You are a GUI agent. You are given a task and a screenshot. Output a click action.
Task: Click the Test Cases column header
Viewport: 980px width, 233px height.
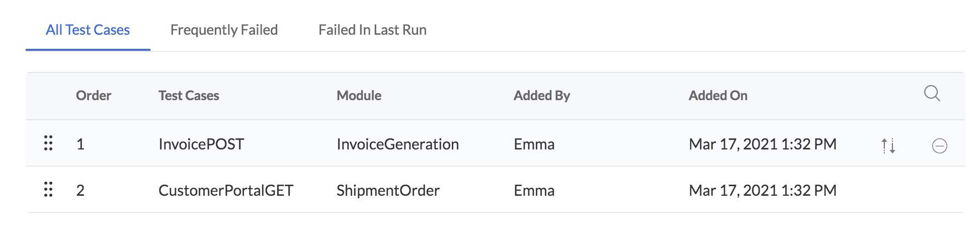[x=189, y=96]
